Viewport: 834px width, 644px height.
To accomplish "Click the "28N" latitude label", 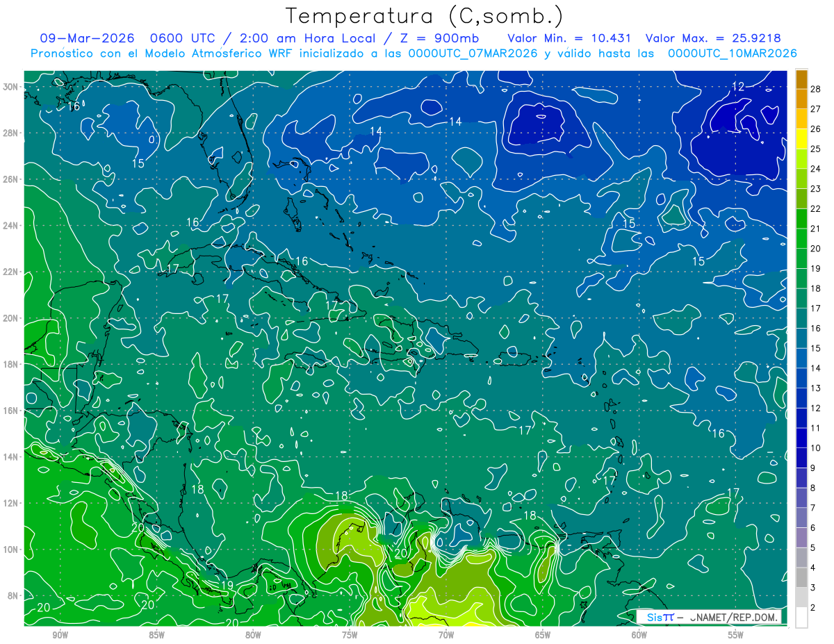I will [x=10, y=133].
